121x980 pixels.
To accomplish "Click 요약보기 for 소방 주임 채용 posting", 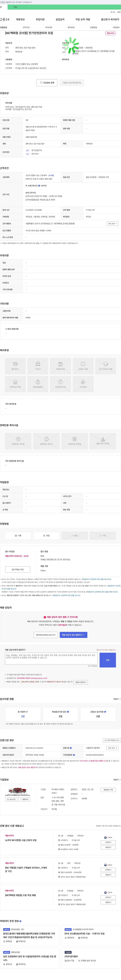I will pos(108,897).
